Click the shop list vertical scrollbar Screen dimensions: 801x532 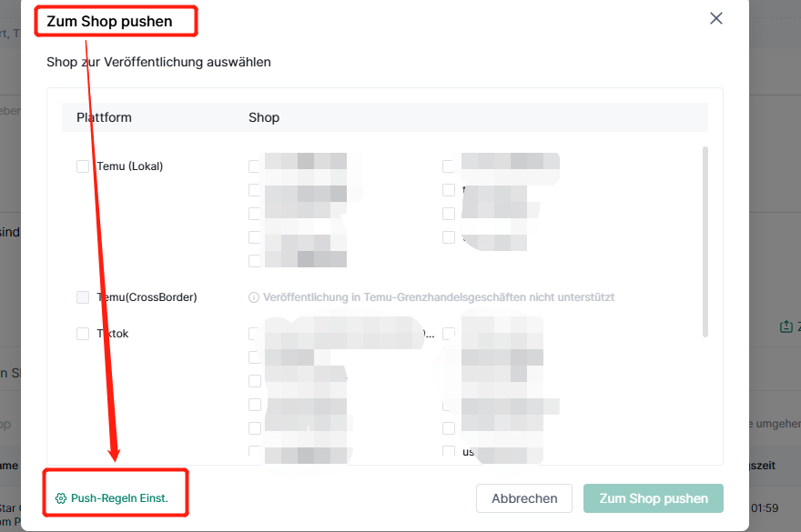pos(705,242)
